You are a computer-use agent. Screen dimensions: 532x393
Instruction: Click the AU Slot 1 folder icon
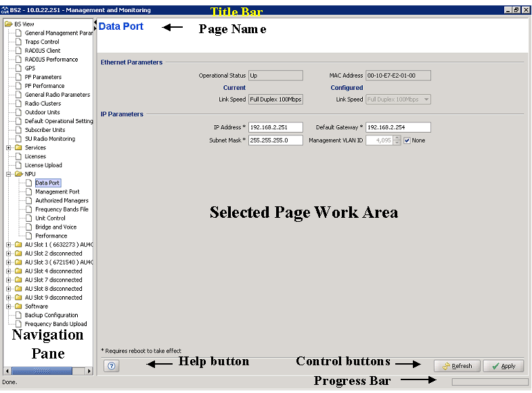(18, 245)
